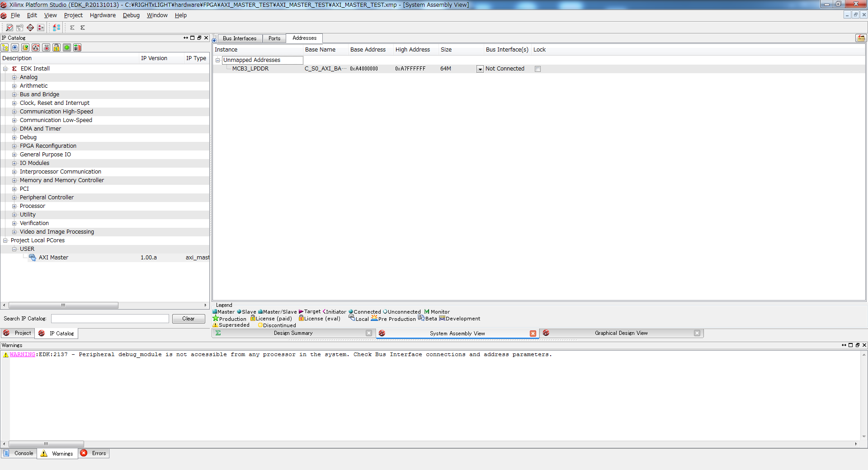Expand the Bus and Bridge category
Viewport: 868px width, 470px height.
[x=14, y=94]
